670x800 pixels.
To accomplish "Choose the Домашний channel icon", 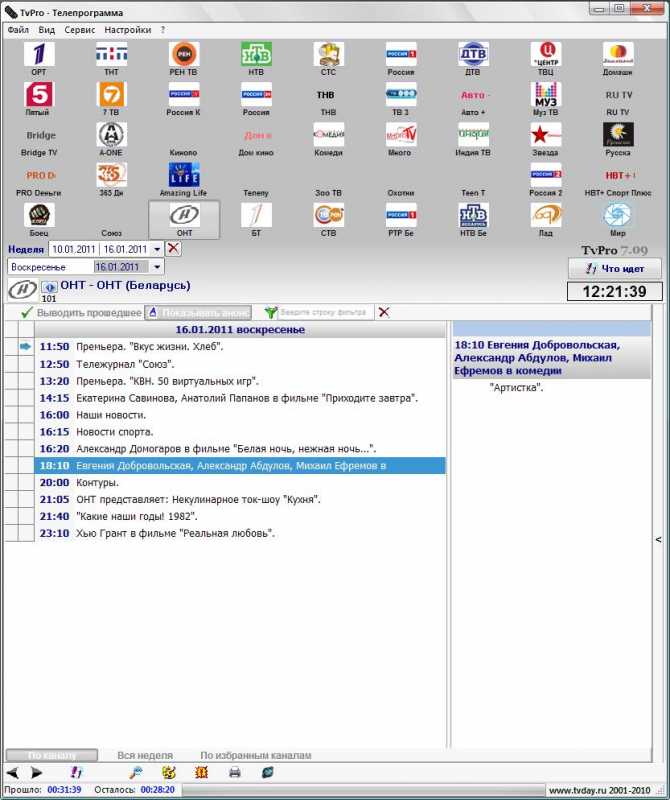I will pyautogui.click(x=618, y=54).
